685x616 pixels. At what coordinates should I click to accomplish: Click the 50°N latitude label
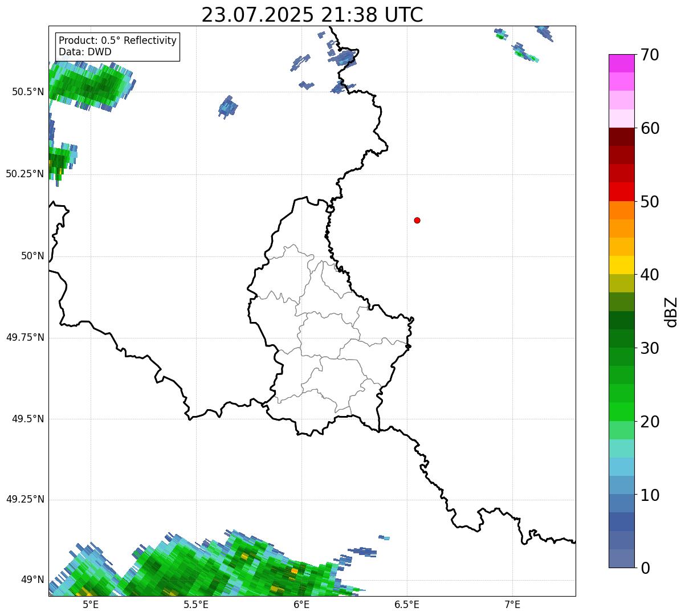pos(32,256)
